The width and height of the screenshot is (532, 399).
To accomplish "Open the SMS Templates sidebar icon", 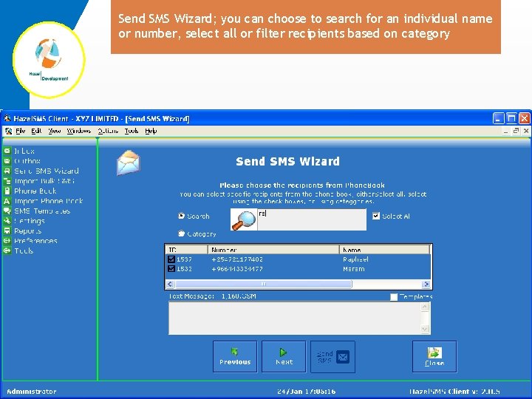I will coord(7,211).
